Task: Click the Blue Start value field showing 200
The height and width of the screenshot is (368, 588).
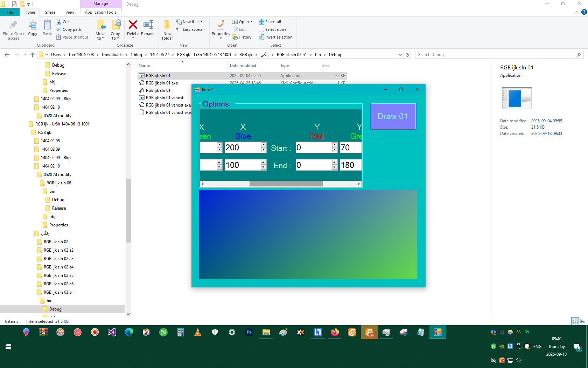Action: click(242, 148)
